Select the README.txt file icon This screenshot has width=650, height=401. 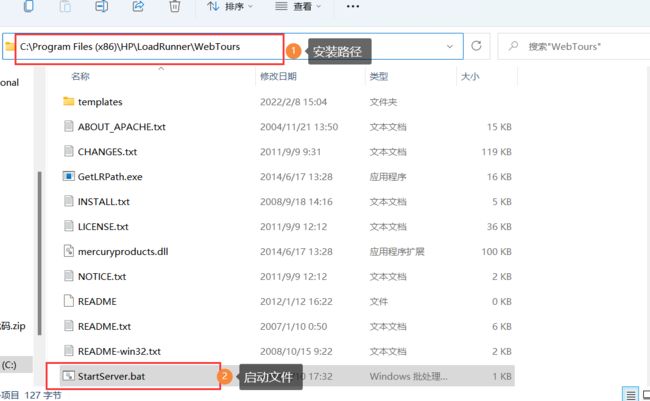tap(68, 326)
